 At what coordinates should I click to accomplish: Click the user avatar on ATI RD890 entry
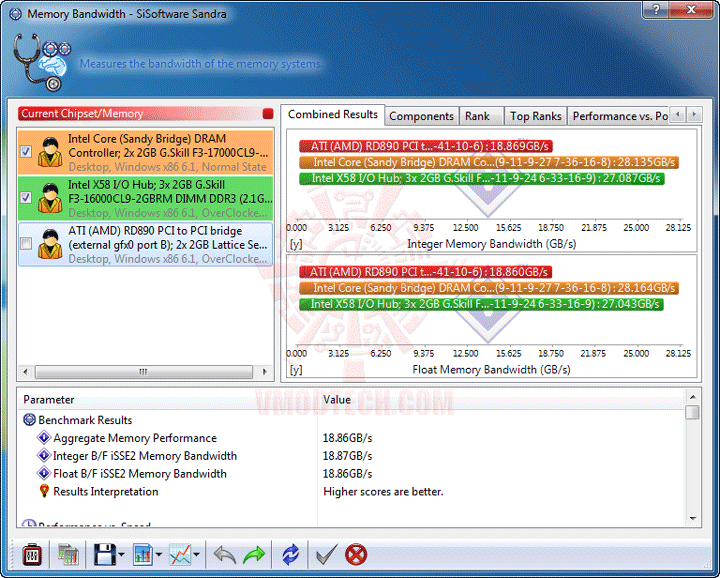[x=50, y=244]
